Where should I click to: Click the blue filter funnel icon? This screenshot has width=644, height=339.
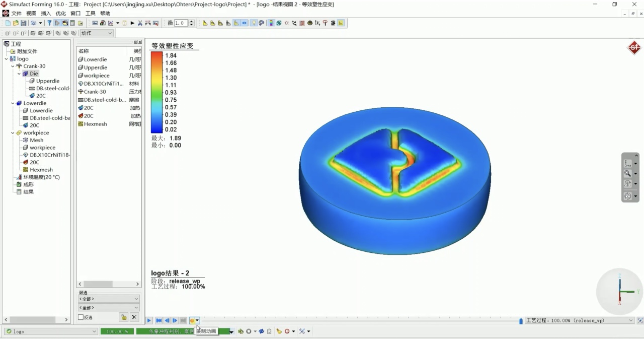49,23
